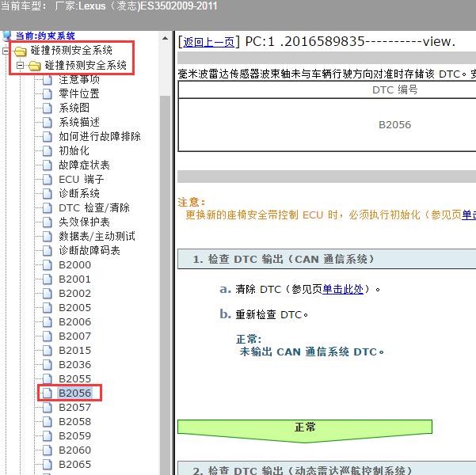The height and width of the screenshot is (475, 476).
Task: Open 数据表/主动测试 entry
Action: [97, 236]
